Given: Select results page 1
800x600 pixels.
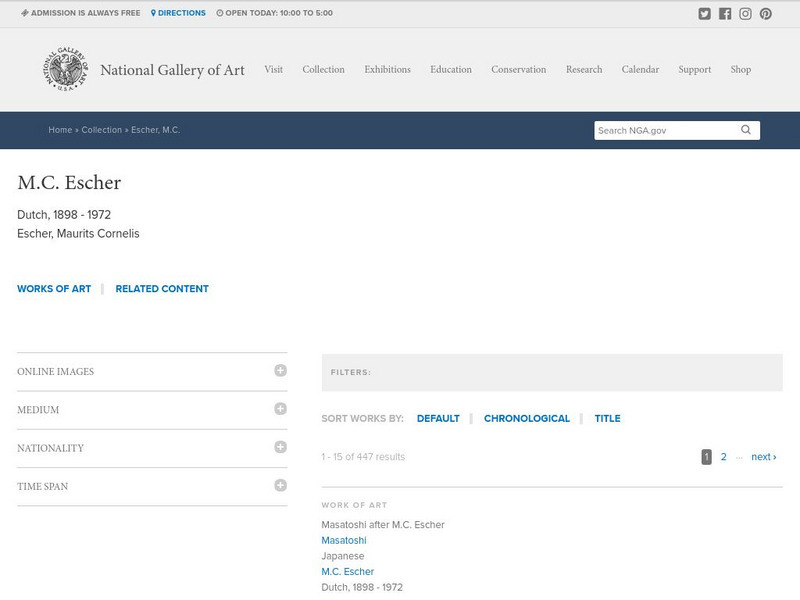Looking at the screenshot, I should 706,457.
